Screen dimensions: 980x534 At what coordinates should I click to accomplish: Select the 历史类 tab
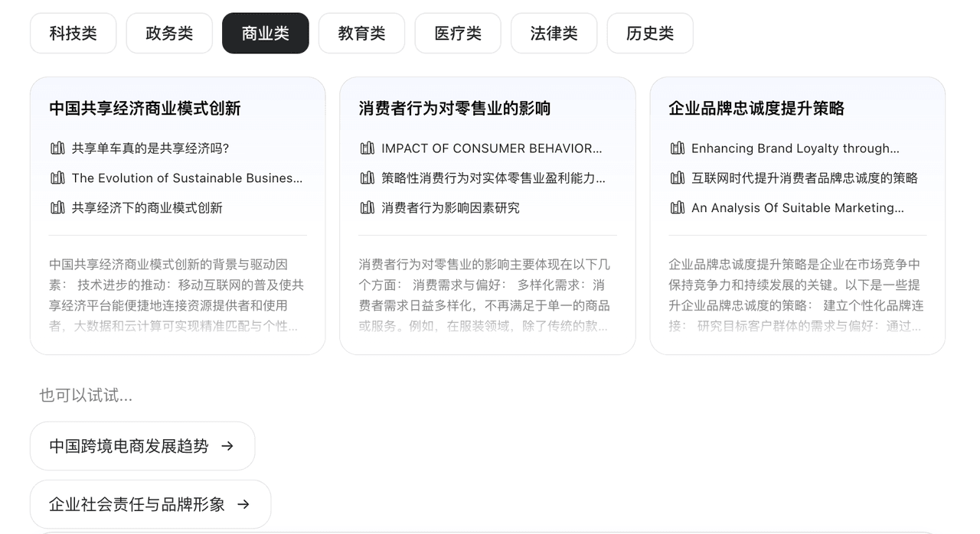pyautogui.click(x=650, y=34)
